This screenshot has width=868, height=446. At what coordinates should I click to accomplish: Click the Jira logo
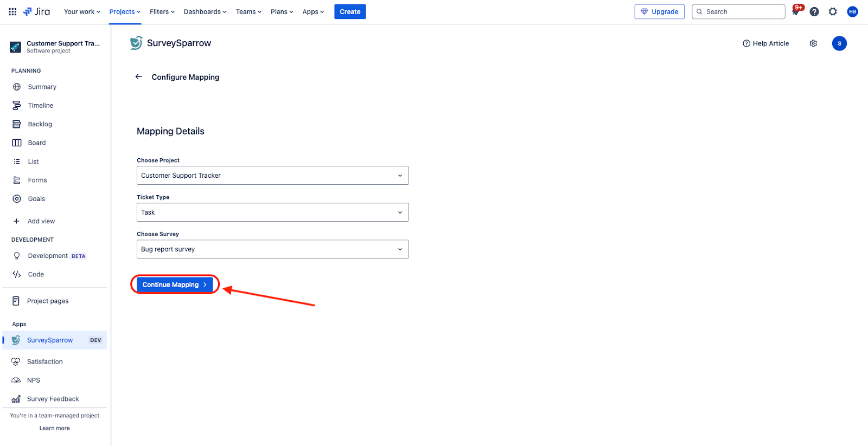37,11
